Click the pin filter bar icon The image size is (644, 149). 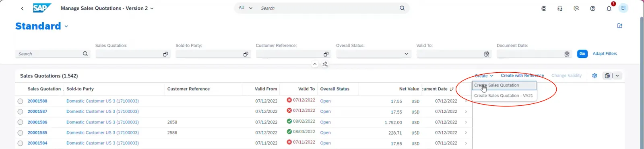(x=325, y=64)
